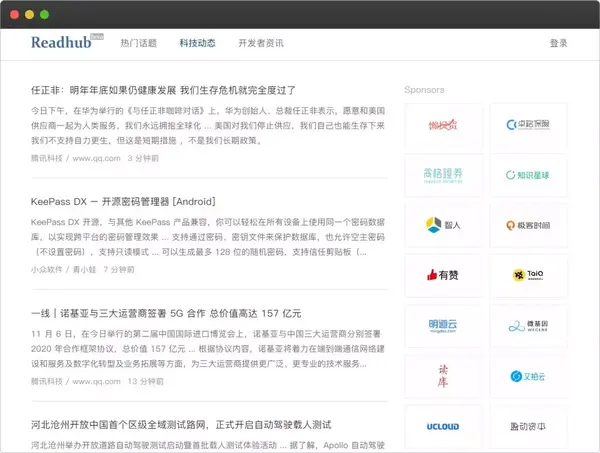Visit the 激动资本 sponsor logo
Viewport: 600px width, 453px height.
click(528, 426)
